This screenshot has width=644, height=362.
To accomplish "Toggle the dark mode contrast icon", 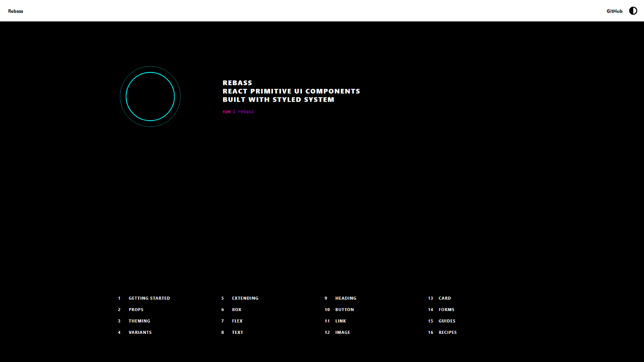I will [633, 11].
